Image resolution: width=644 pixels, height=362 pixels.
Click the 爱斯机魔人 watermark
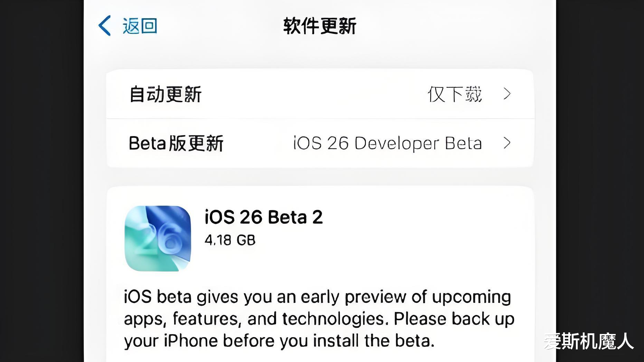589,341
